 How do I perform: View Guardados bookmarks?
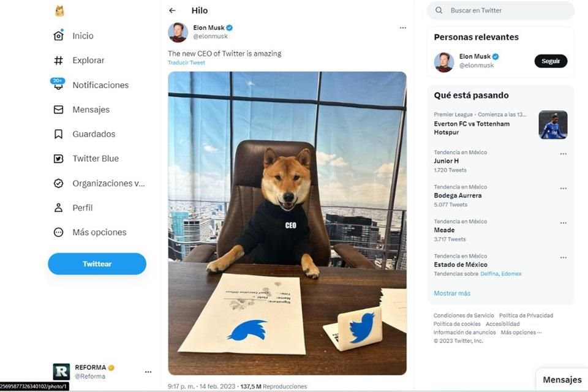(x=92, y=134)
